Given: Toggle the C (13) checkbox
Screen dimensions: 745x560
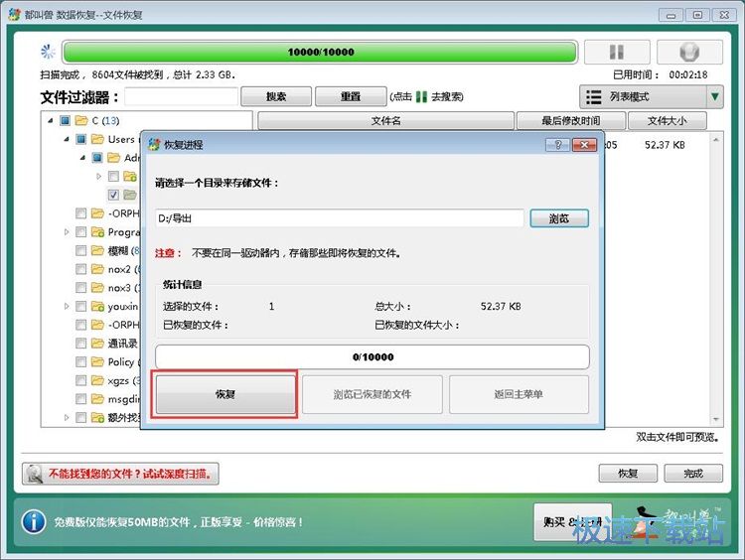Looking at the screenshot, I should pyautogui.click(x=66, y=121).
